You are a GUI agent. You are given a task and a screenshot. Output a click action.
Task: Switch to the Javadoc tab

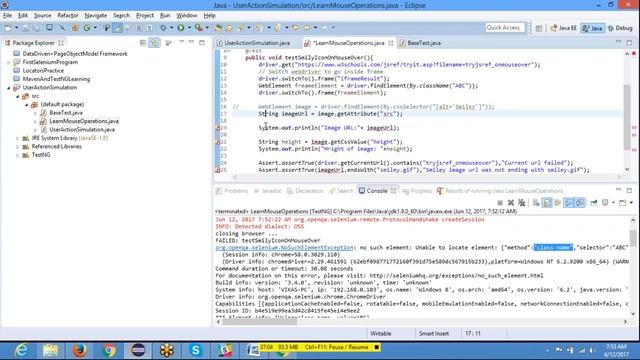pyautogui.click(x=268, y=191)
